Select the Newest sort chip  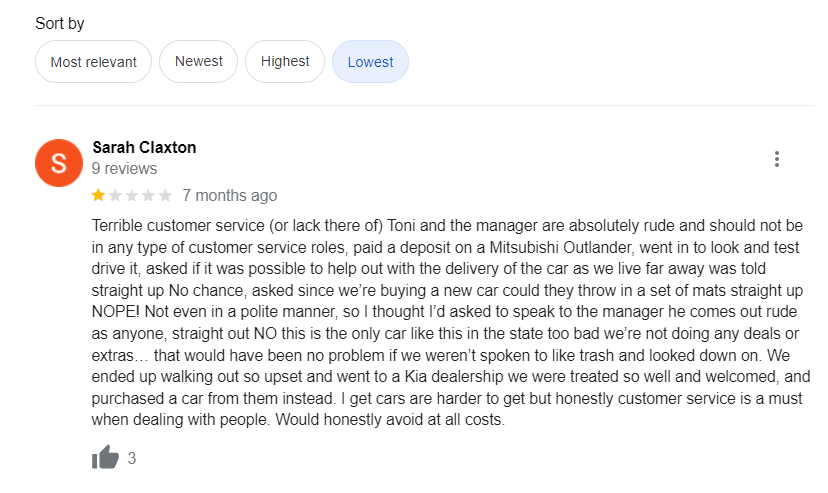coord(198,62)
